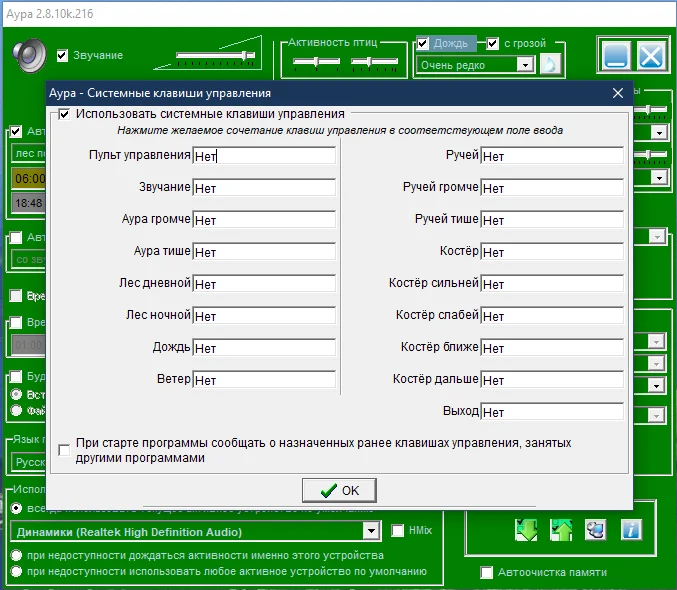Click the water drop rain icon
The height and width of the screenshot is (590, 677).
pyautogui.click(x=550, y=65)
